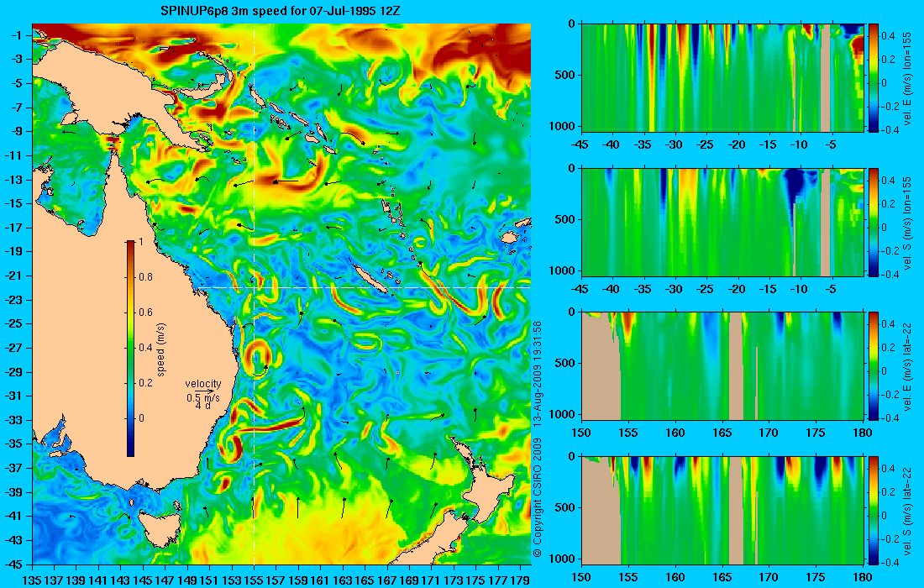924x588 pixels.
Task: Click the '0.6' tick on the speed colorbar
Action: pos(145,312)
